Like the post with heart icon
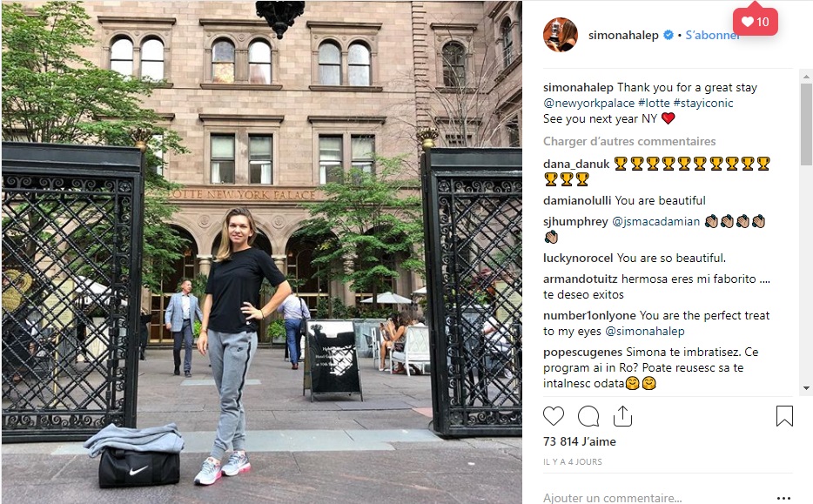The height and width of the screenshot is (504, 813). click(x=554, y=416)
